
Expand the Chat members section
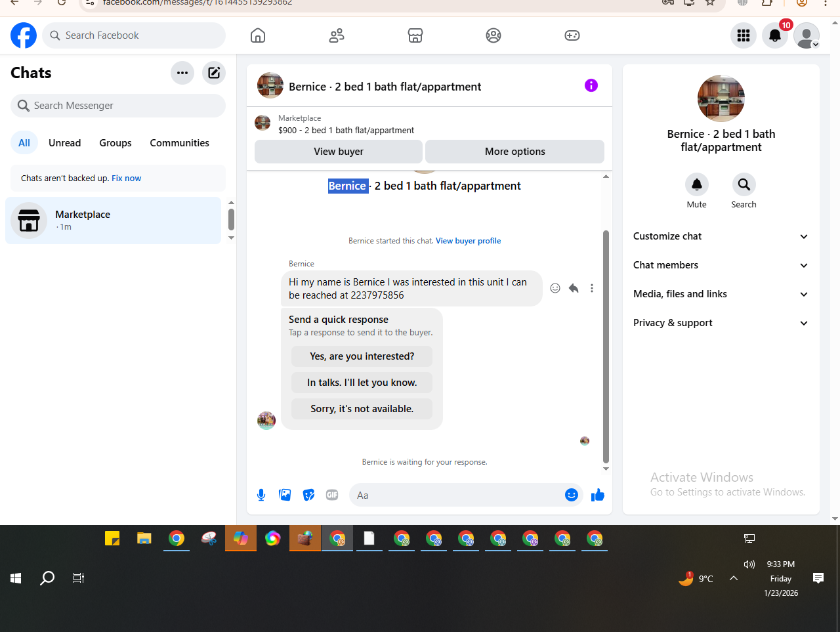(721, 265)
